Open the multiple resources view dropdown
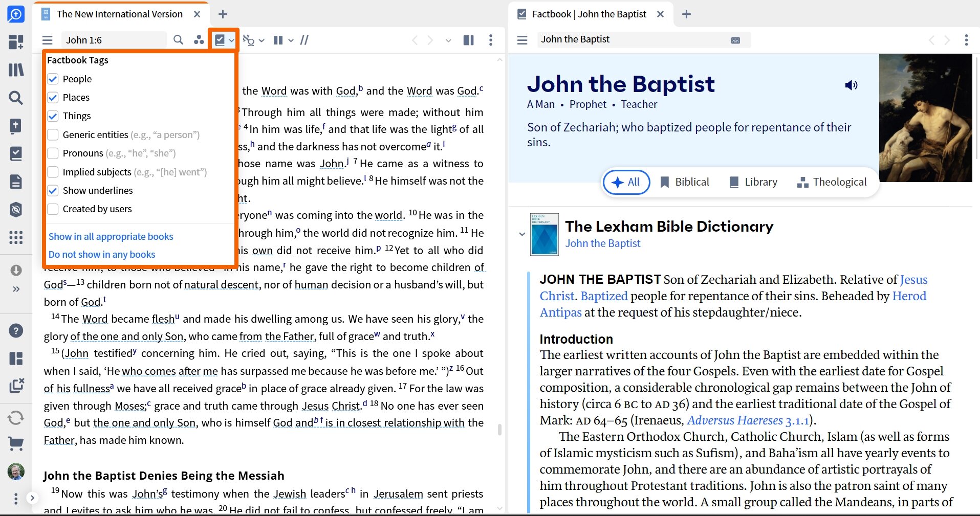The height and width of the screenshot is (516, 980). [x=284, y=40]
